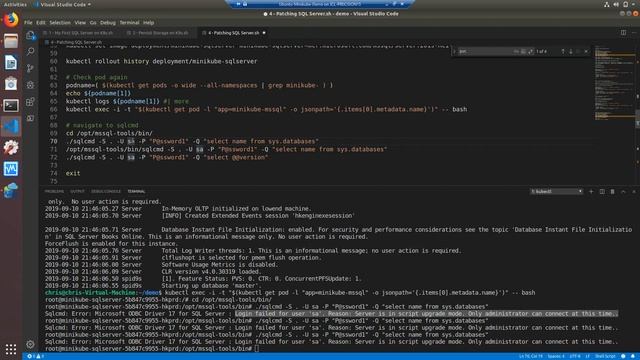640x360 pixels.
Task: Open the editor More Actions menu
Action: [x=634, y=33]
